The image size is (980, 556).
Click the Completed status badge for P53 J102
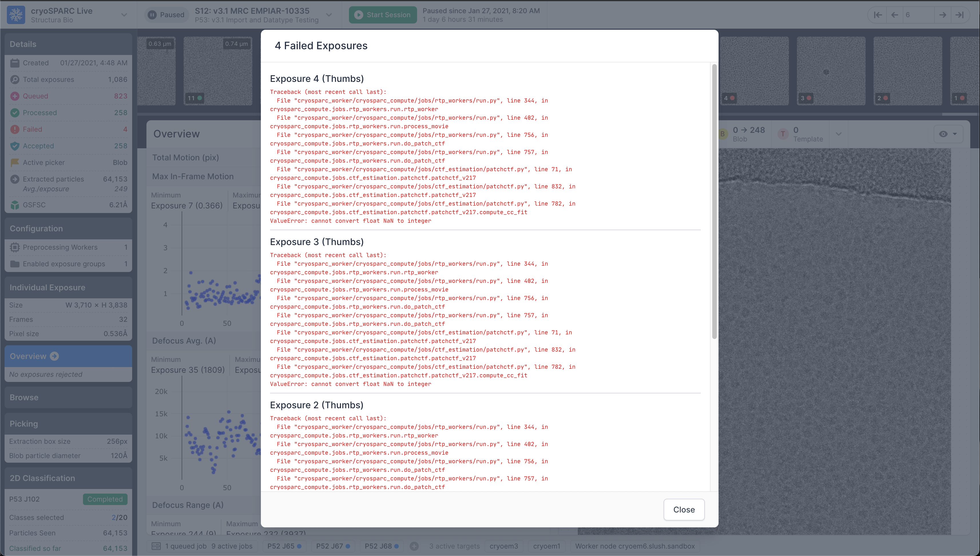tap(105, 499)
